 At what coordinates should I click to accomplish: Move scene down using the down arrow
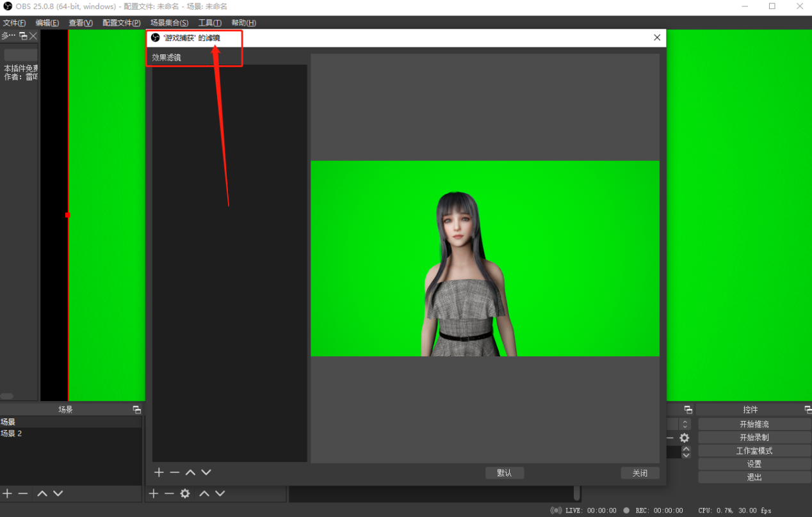pos(58,493)
